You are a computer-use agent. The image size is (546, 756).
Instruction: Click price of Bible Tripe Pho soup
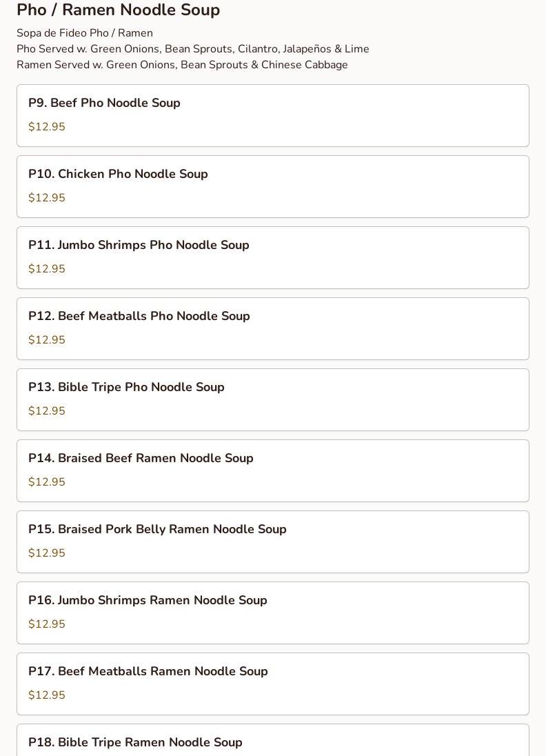pos(47,411)
